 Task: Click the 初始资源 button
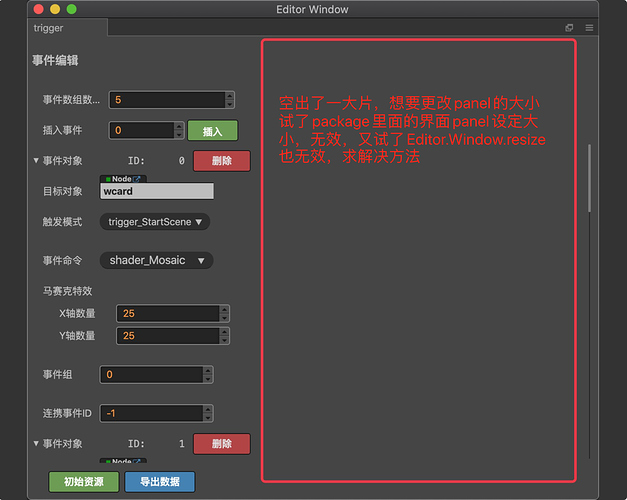pos(84,482)
